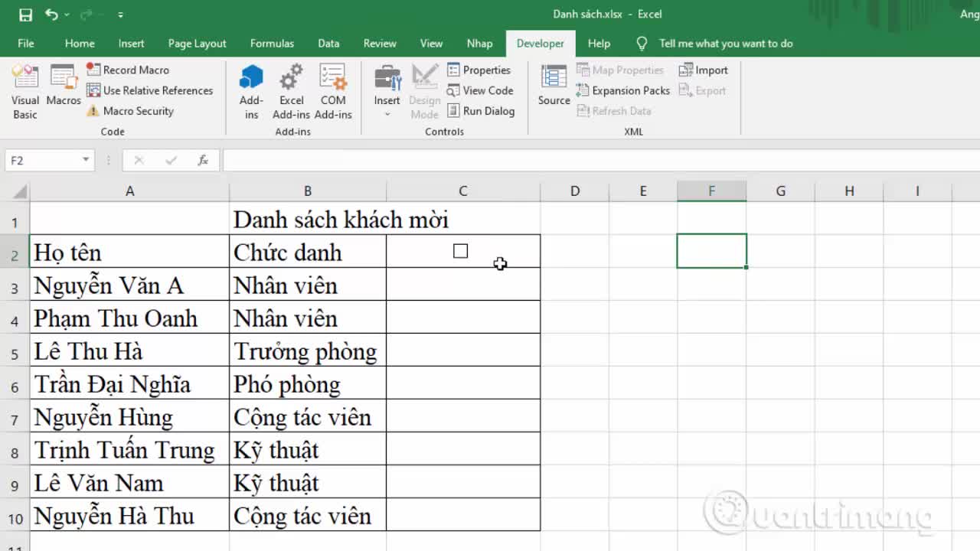Open the Help tab

point(599,44)
